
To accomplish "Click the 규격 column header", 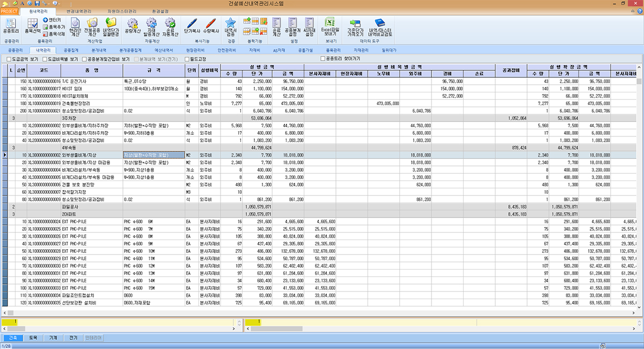I will 153,70.
